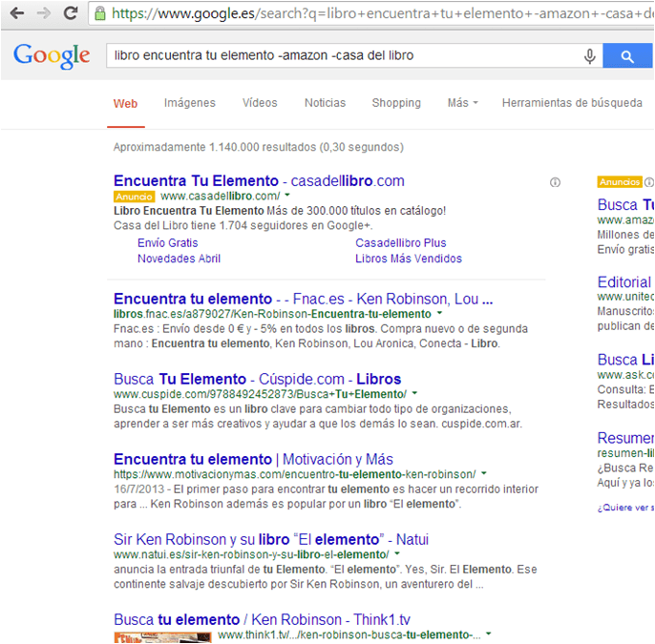
Task: Switch to the Noticias tab
Action: 325,103
